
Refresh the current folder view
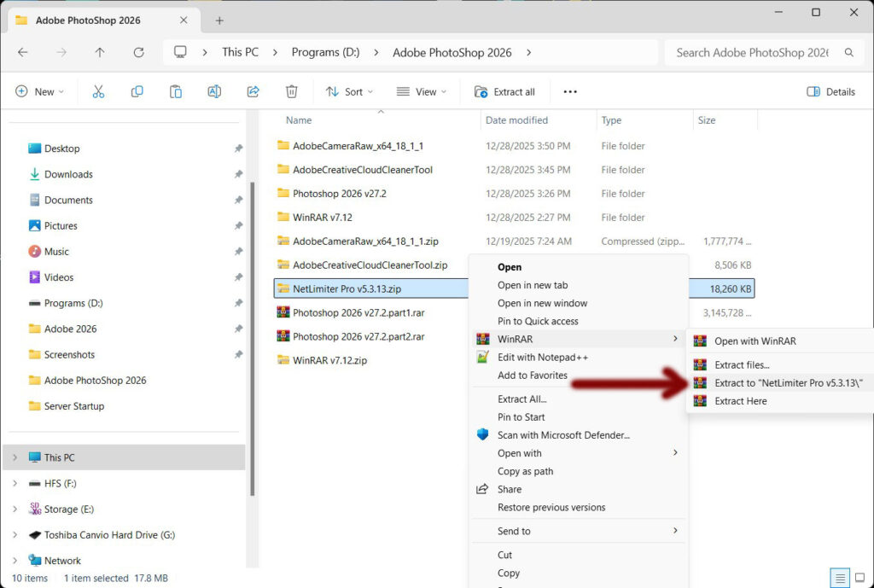pyautogui.click(x=138, y=52)
